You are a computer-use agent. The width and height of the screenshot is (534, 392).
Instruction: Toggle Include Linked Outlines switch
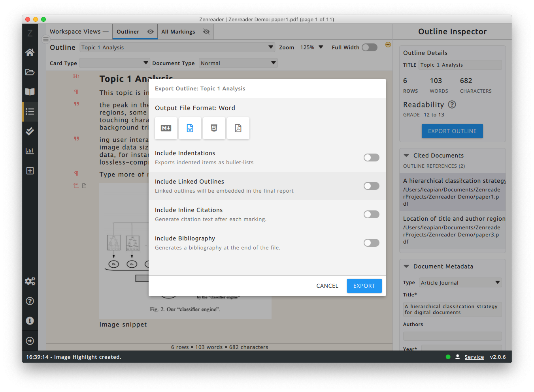[372, 186]
